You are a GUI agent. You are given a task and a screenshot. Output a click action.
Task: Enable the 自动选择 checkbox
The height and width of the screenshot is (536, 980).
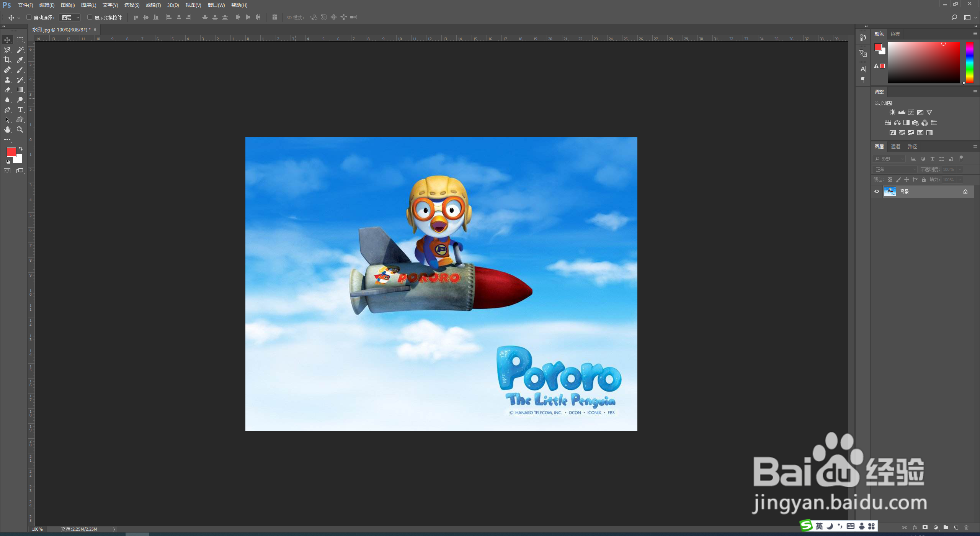29,17
